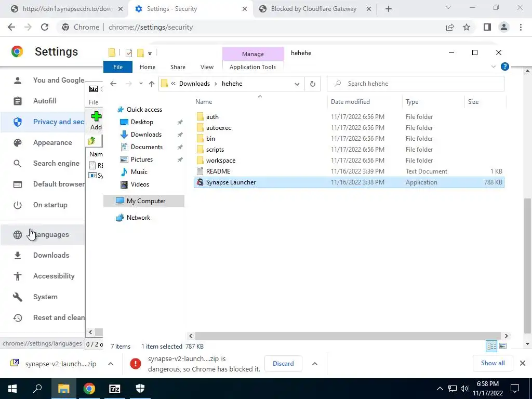The width and height of the screenshot is (532, 399).
Task: Click the New folder quick access icon
Action: tap(140, 52)
